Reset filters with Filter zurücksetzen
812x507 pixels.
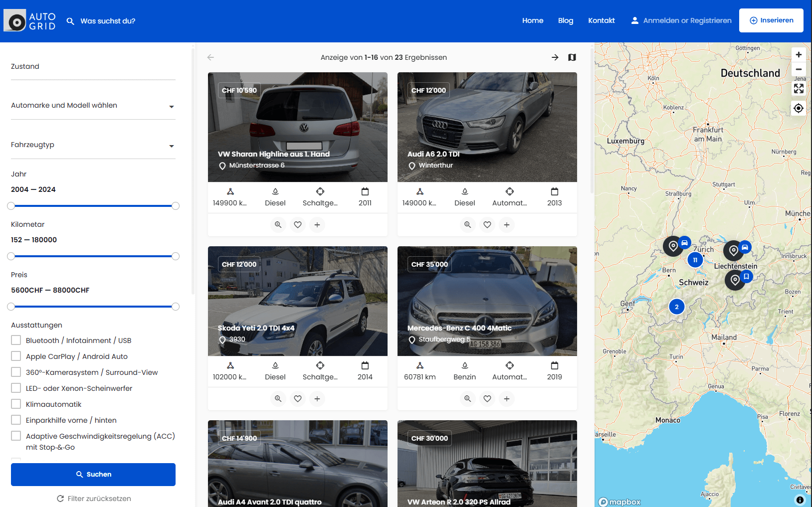pos(94,499)
